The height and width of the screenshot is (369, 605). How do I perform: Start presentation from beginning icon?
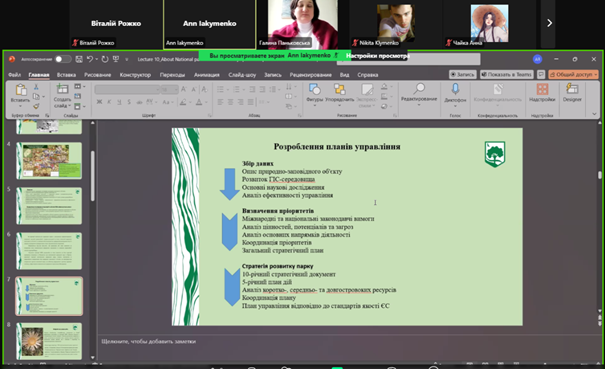[x=116, y=59]
